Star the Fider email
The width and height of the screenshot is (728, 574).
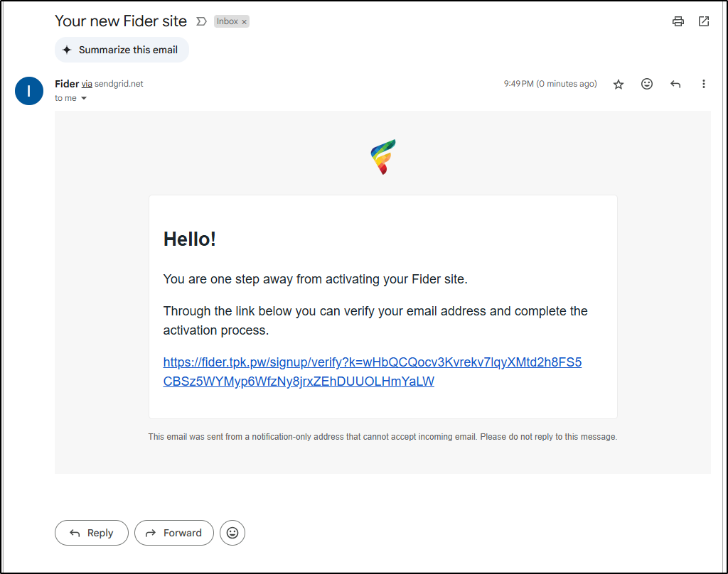click(618, 84)
